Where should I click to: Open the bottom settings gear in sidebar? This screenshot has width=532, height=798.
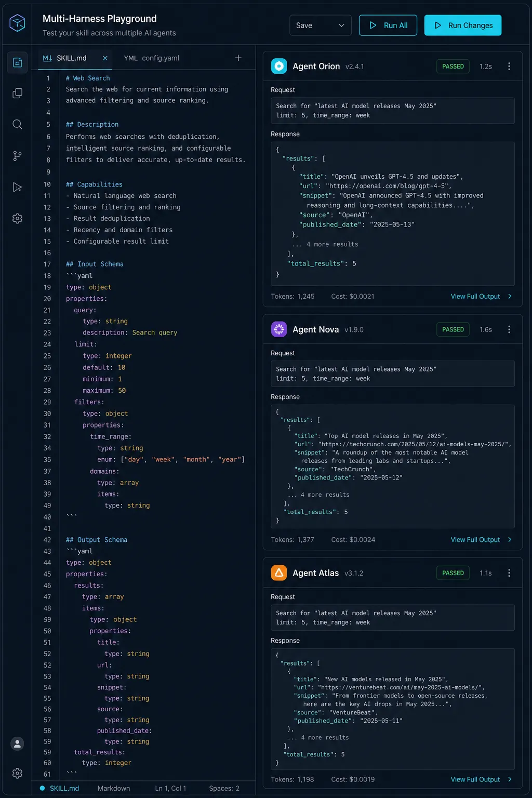pos(17,773)
